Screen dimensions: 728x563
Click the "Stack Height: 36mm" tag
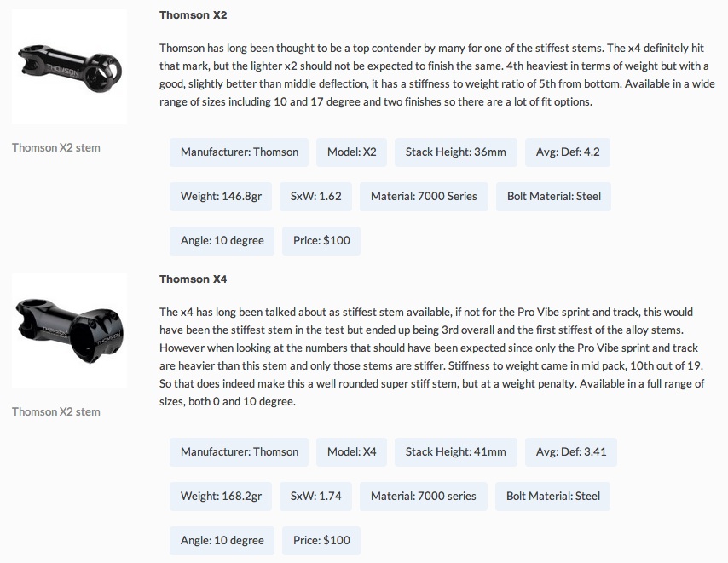click(455, 152)
